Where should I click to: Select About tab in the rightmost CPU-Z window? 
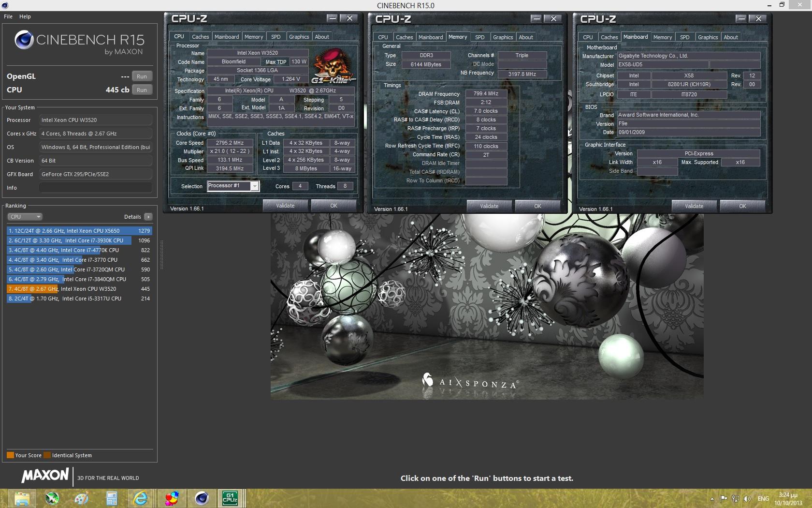point(731,37)
